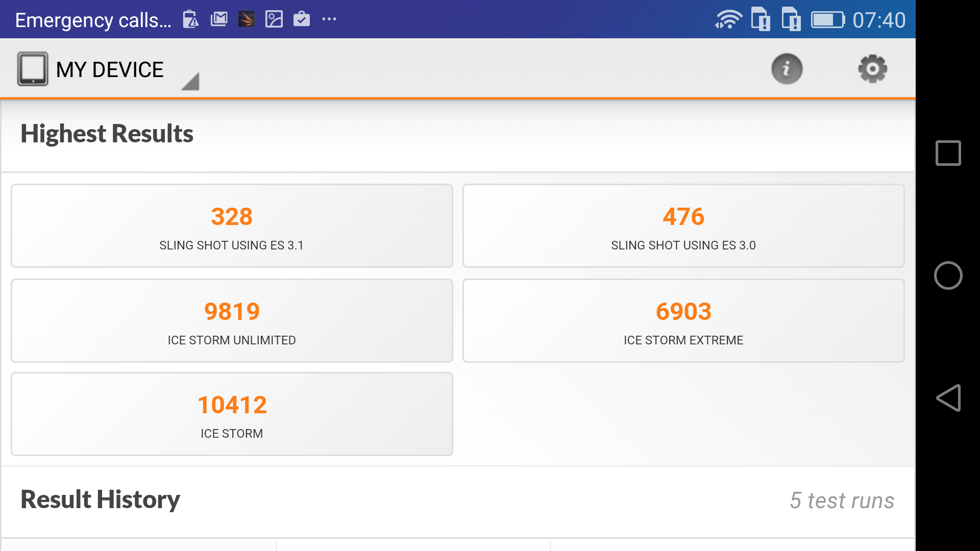Open settings gear icon
The image size is (980, 551).
pyautogui.click(x=872, y=69)
